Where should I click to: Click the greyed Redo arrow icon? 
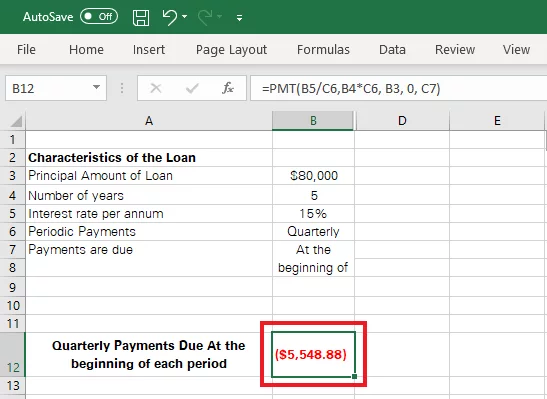205,17
